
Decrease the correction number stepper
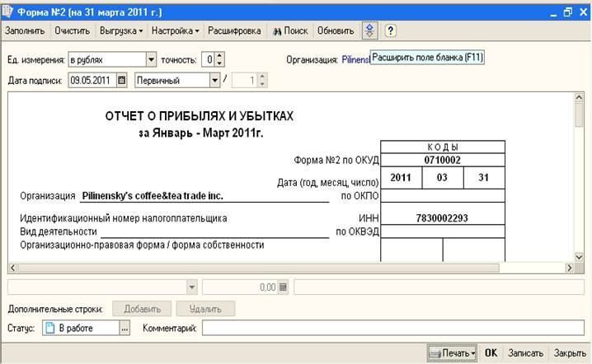(x=262, y=84)
